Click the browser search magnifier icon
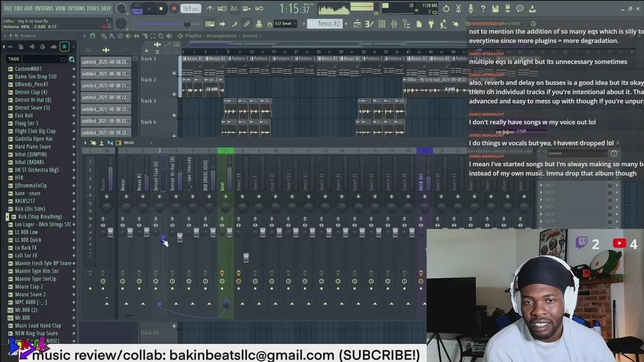This screenshot has width=644, height=362. click(71, 59)
